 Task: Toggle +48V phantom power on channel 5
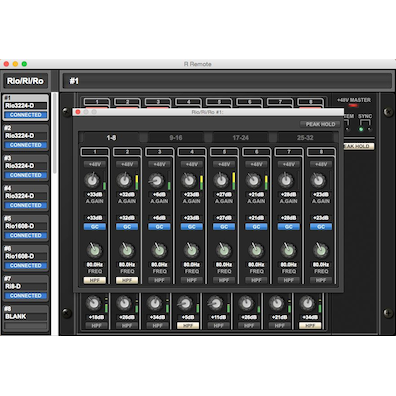224,164
